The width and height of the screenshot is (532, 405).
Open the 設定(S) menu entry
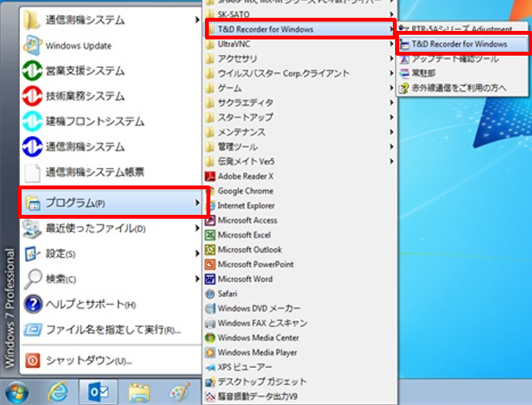click(x=111, y=254)
